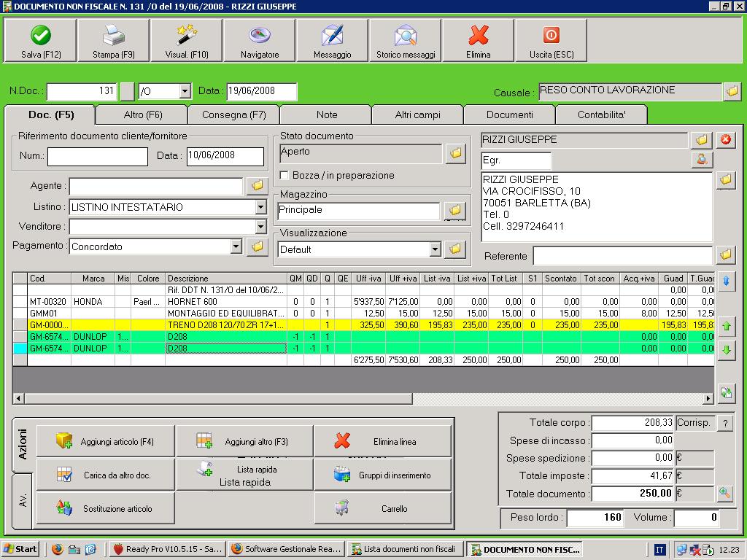Screen dimensions: 747x560
Task: Expand the Visualizzazione Default dropdown
Action: (x=435, y=249)
